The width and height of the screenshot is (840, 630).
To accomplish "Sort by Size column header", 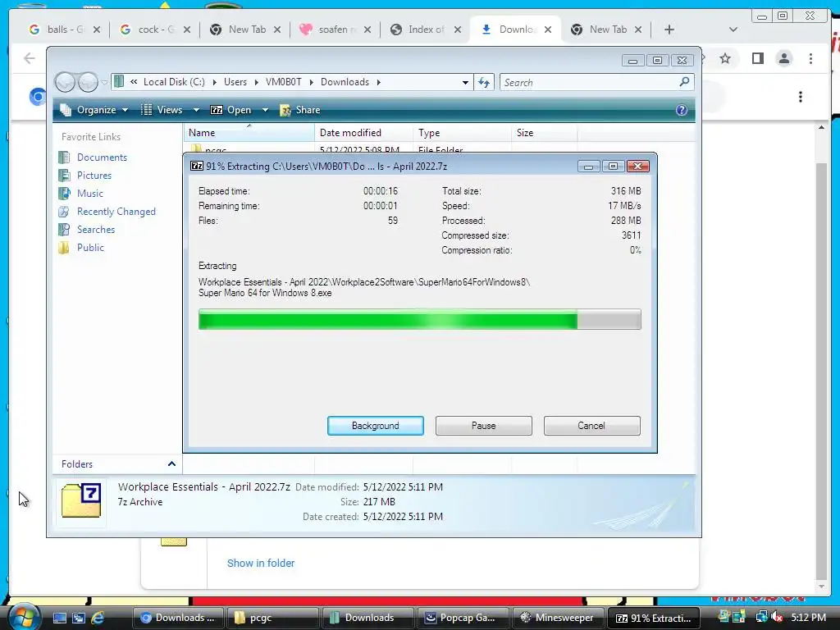I will pyautogui.click(x=544, y=133).
